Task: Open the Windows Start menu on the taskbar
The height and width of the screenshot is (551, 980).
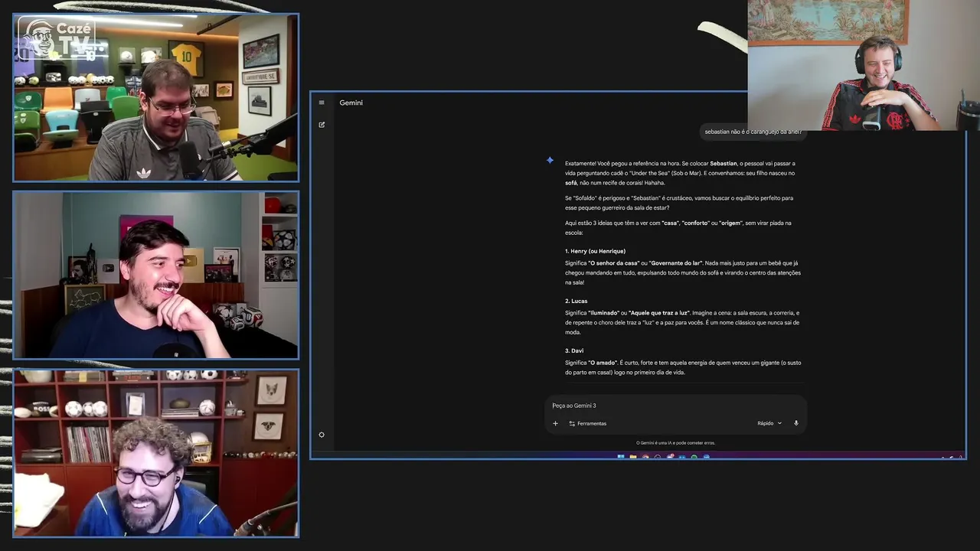Action: coord(621,457)
